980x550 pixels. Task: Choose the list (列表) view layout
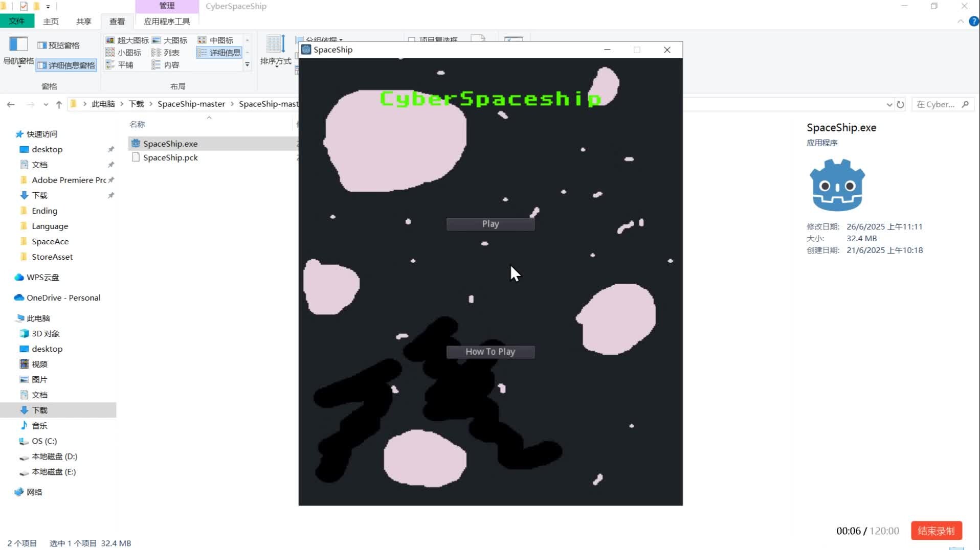(x=166, y=53)
